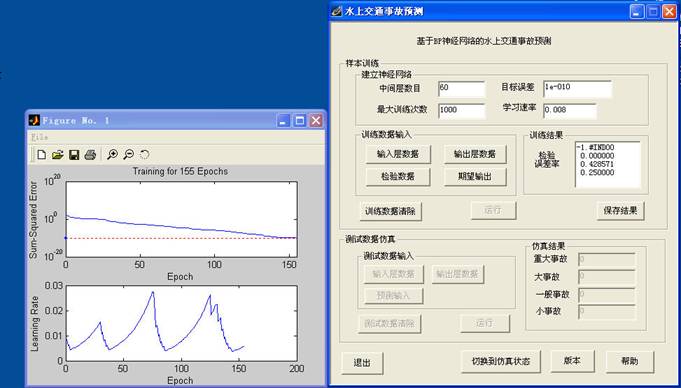This screenshot has width=681, height=388.
Task: Click the 训练数据清除 button
Action: 390,212
